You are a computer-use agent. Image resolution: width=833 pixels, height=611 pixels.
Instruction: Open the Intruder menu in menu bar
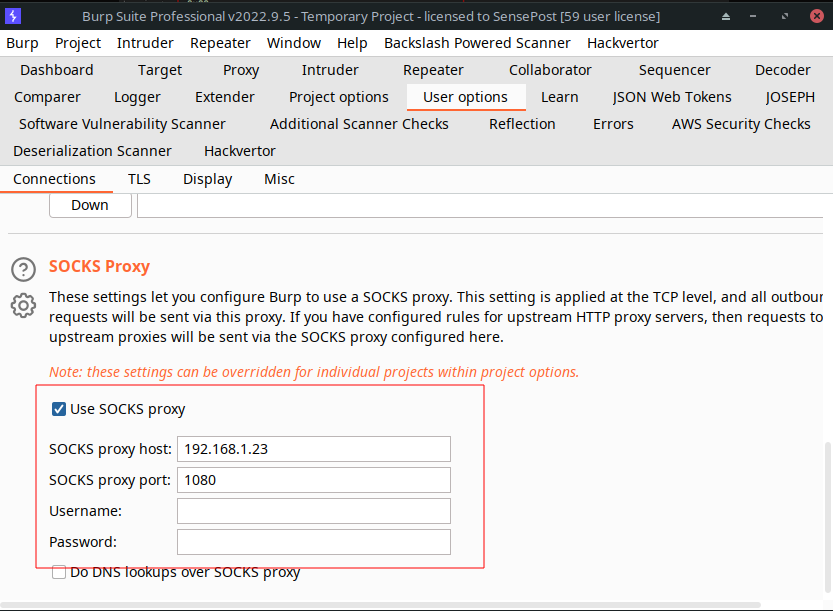(x=145, y=43)
